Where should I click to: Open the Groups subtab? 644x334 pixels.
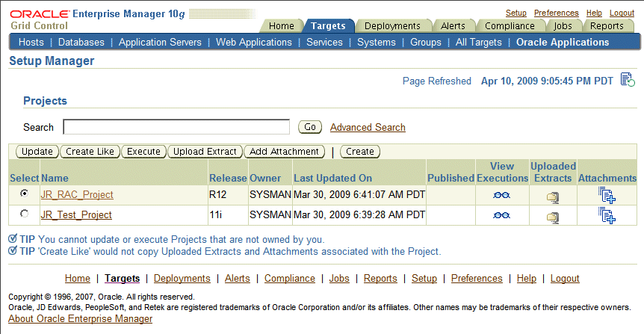(426, 43)
